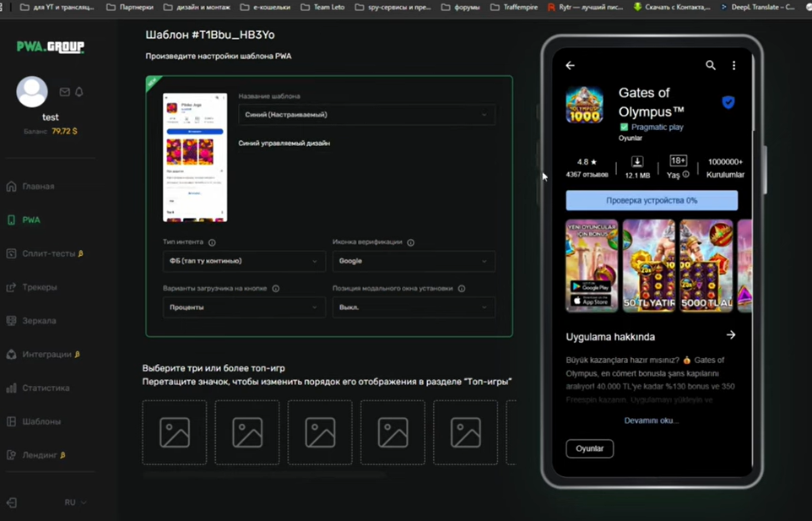Viewport: 812px width, 521px height.
Task: Click 18+ age rating icon
Action: [x=678, y=161]
